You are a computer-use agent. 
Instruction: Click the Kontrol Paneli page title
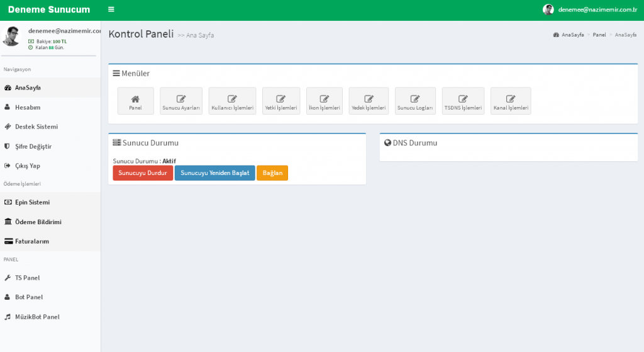pyautogui.click(x=141, y=34)
